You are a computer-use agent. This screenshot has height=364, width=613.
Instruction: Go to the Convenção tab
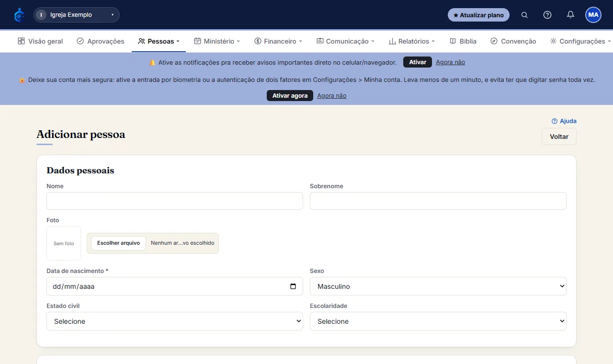tap(513, 41)
